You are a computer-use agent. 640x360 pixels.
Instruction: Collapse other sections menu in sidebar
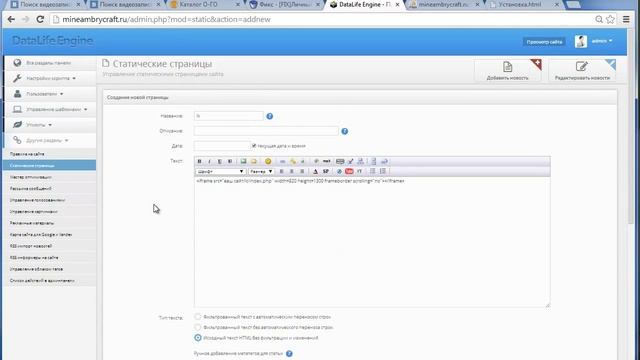[x=50, y=140]
